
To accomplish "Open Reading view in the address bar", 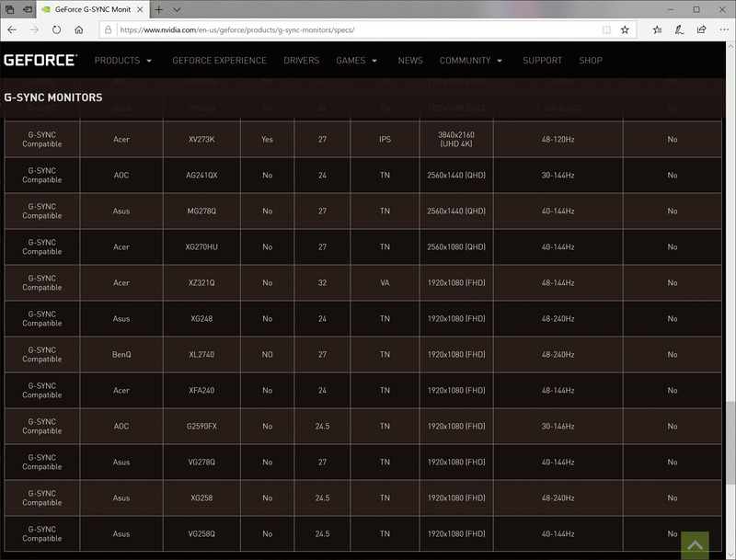I will click(607, 29).
